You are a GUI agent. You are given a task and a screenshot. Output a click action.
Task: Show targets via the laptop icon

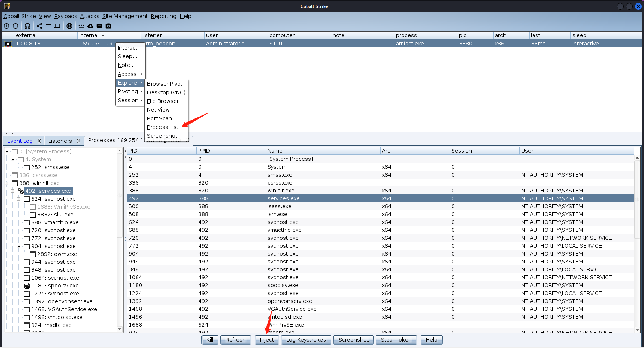click(x=57, y=26)
